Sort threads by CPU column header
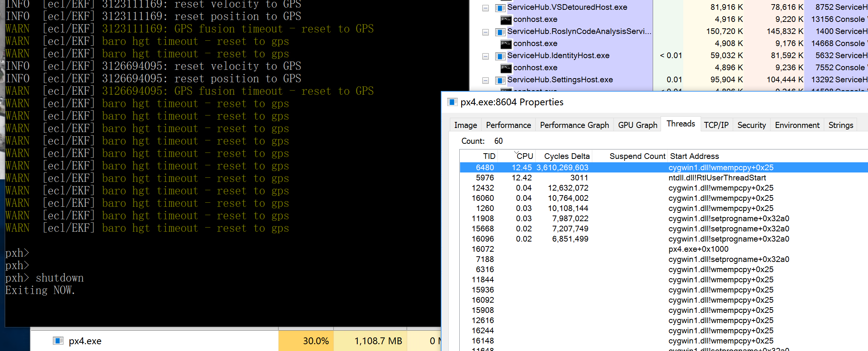 tap(516, 156)
